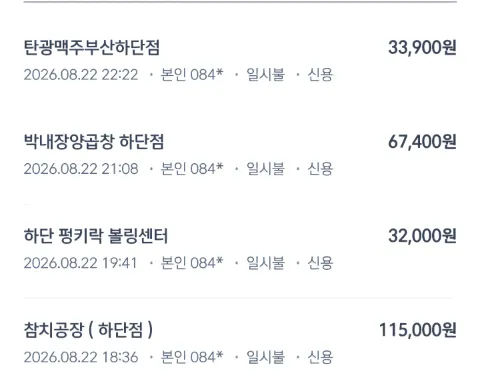This screenshot has width=480, height=389.
Task: Click 일시불 on the 참치공장 entry
Action: click(x=266, y=357)
